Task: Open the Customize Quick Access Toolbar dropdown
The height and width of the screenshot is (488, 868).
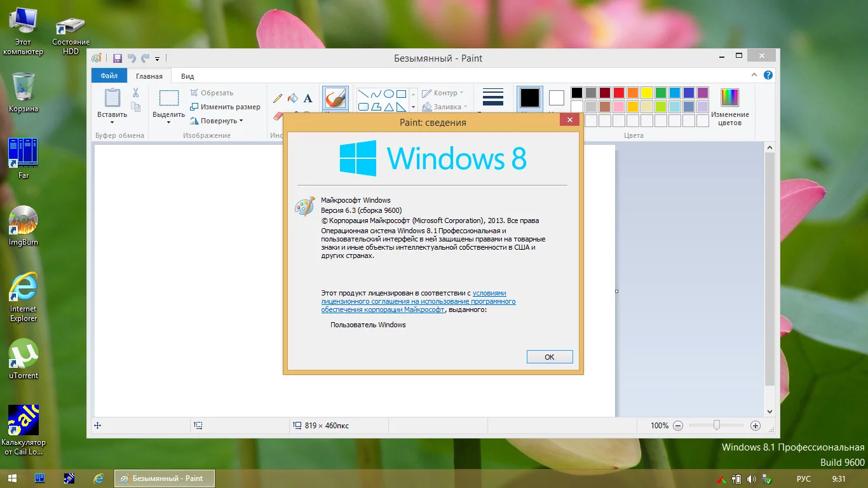Action: [158, 58]
